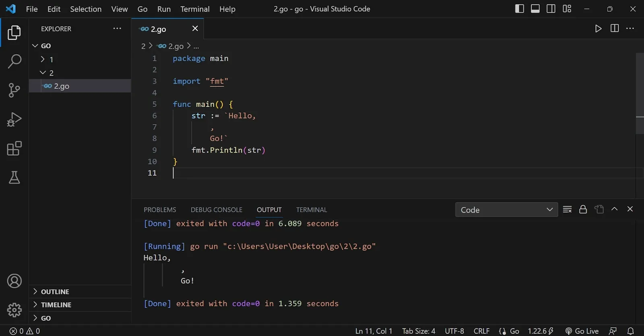The width and height of the screenshot is (644, 336).
Task: Click the VS Code logo icon
Action: [x=11, y=9]
